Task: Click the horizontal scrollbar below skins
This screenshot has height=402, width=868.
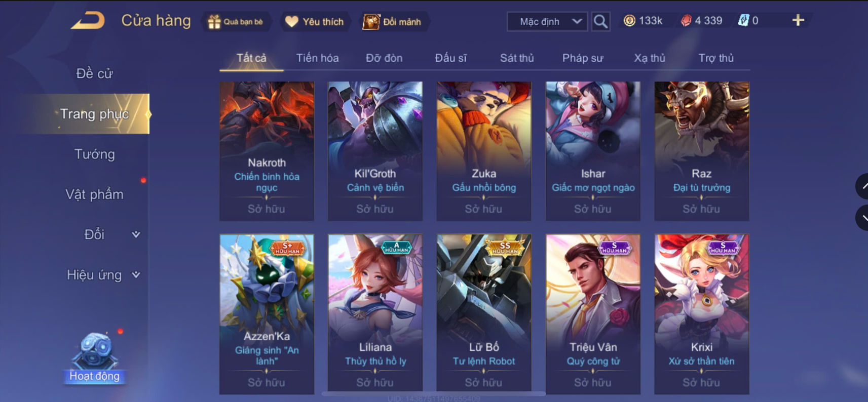Action: (434, 393)
